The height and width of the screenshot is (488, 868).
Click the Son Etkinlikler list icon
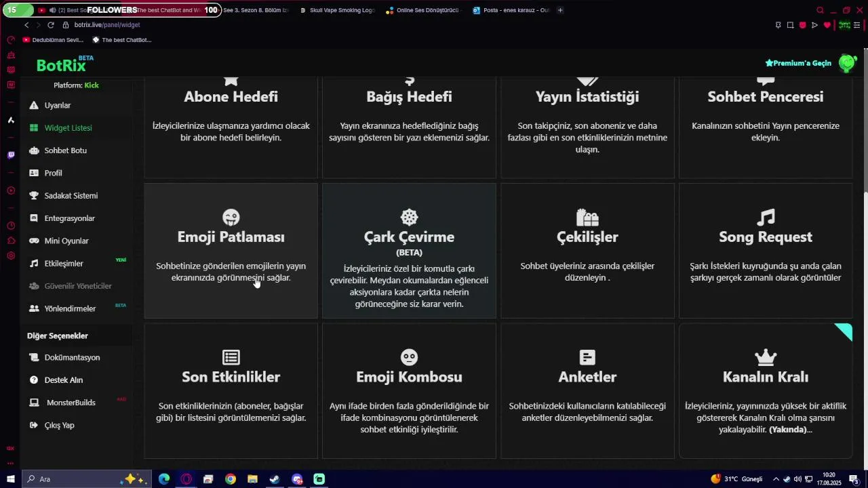tap(231, 357)
